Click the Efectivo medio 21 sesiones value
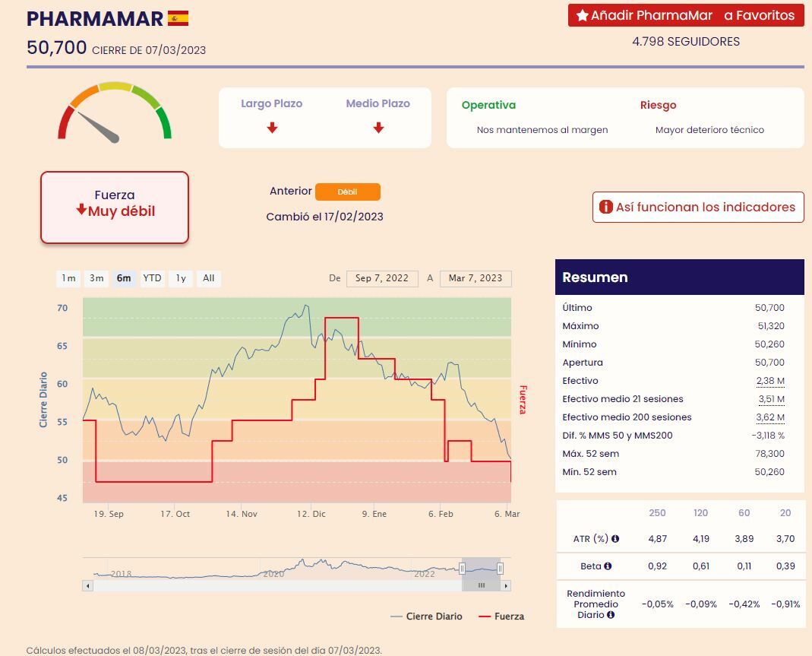This screenshot has height=656, width=812. click(771, 399)
